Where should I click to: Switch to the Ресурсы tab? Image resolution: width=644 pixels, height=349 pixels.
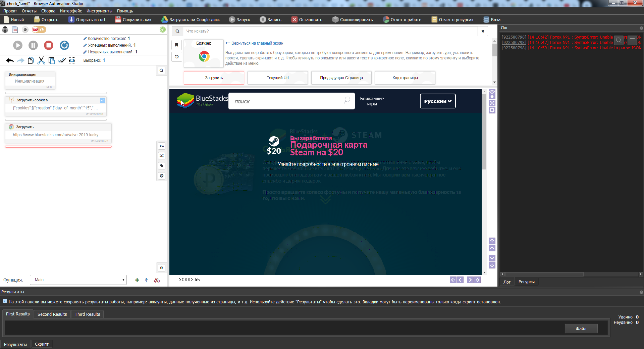tap(527, 282)
